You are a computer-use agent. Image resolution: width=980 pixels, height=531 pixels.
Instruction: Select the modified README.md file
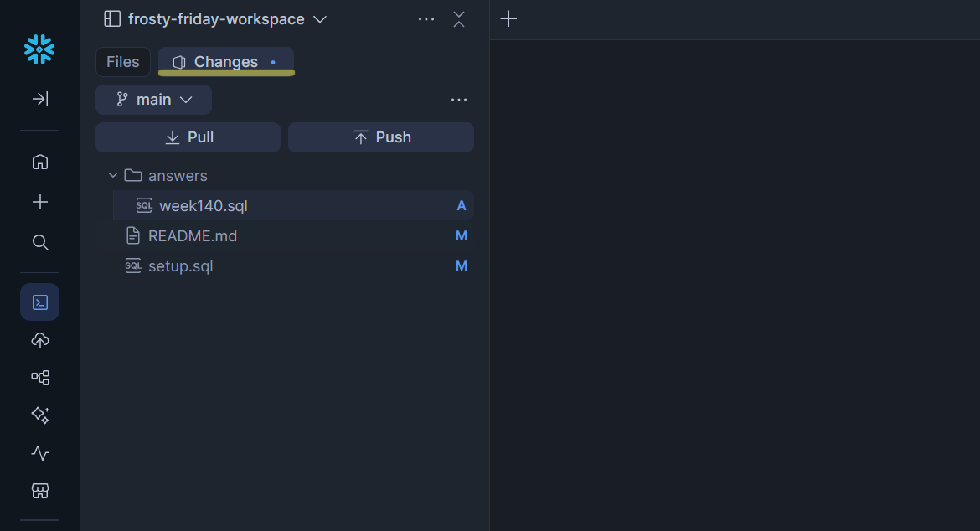[191, 235]
